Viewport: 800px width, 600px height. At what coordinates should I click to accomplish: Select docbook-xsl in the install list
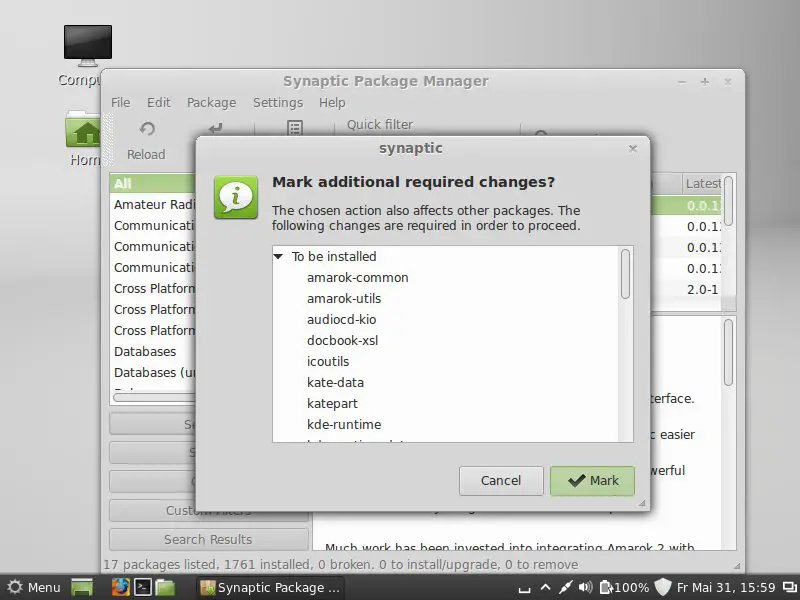tap(342, 340)
